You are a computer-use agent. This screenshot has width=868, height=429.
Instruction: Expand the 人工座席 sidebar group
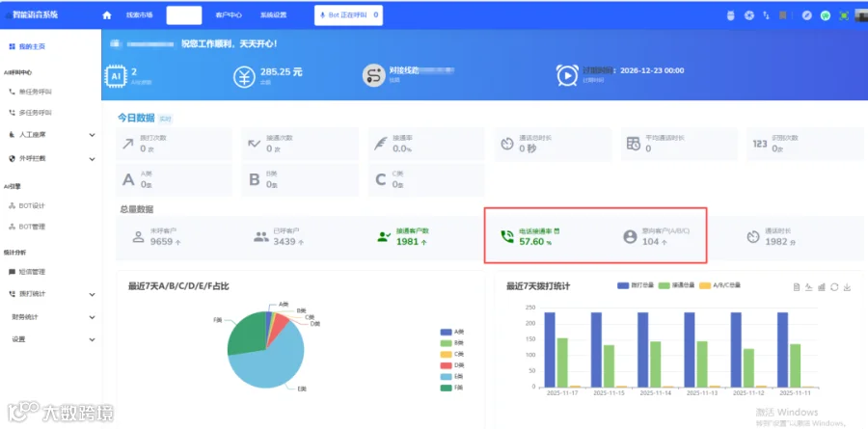51,135
